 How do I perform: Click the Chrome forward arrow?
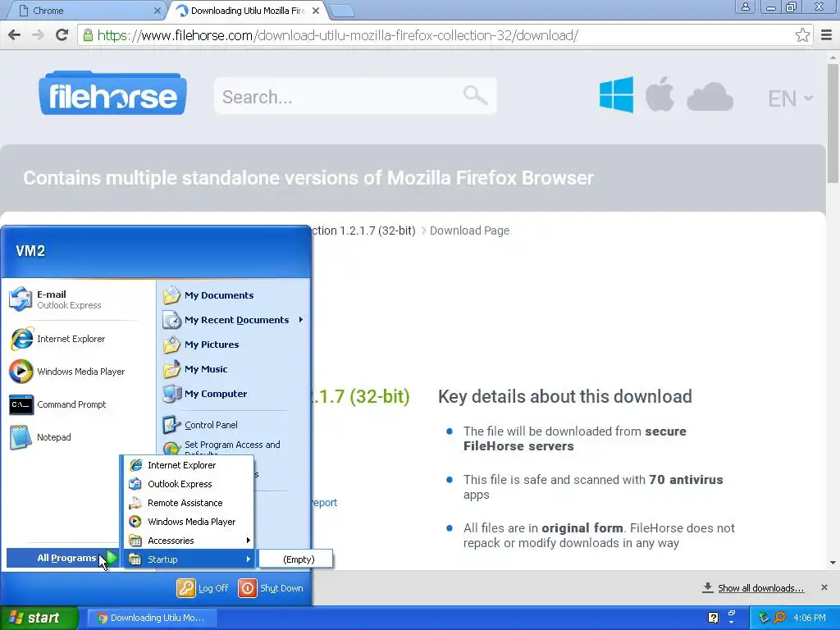point(38,35)
